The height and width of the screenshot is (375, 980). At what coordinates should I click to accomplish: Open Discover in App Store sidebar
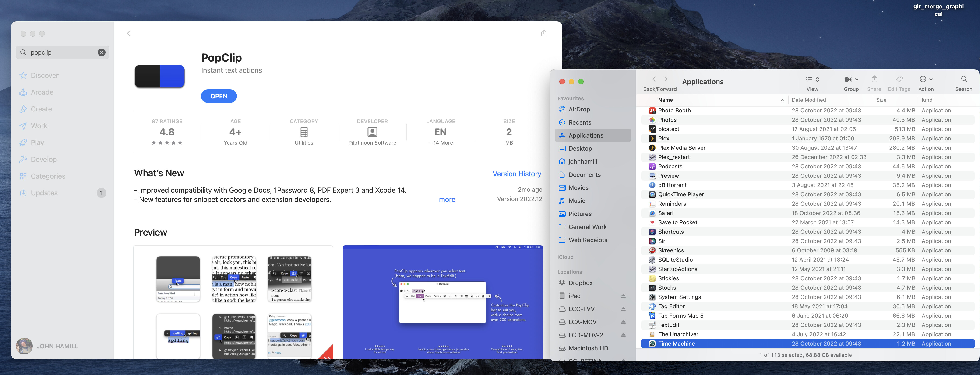(45, 75)
